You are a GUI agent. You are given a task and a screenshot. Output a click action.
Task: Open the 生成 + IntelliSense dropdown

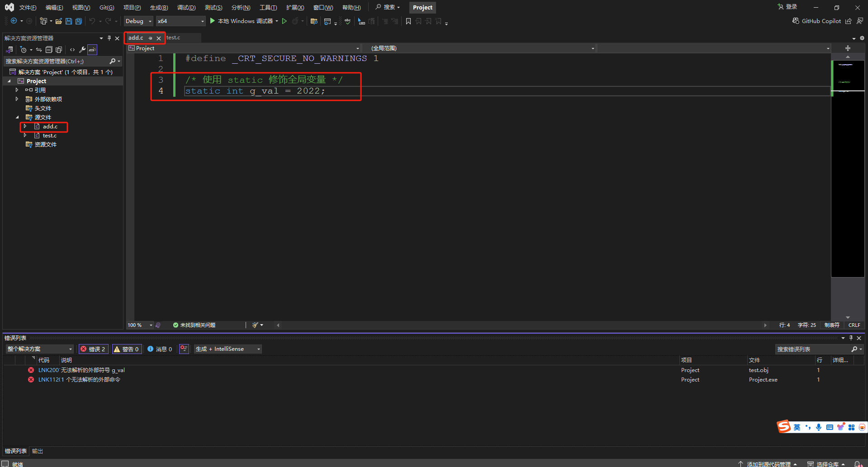pos(228,349)
